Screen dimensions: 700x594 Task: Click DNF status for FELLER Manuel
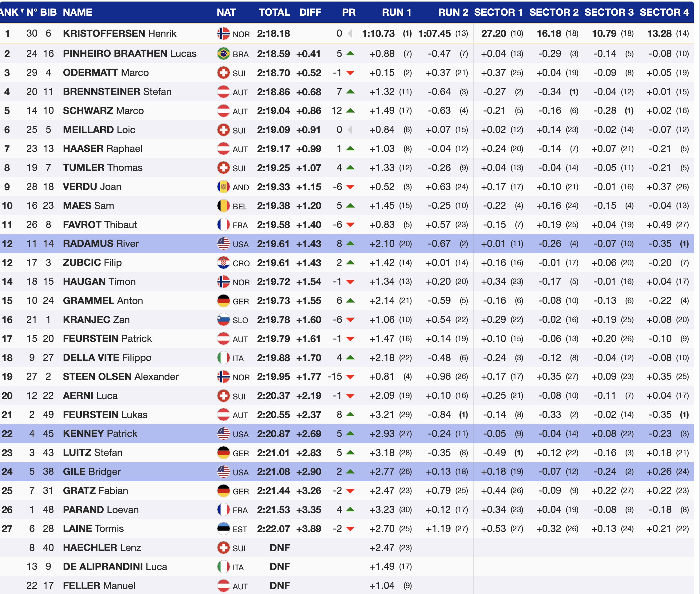coord(280,586)
